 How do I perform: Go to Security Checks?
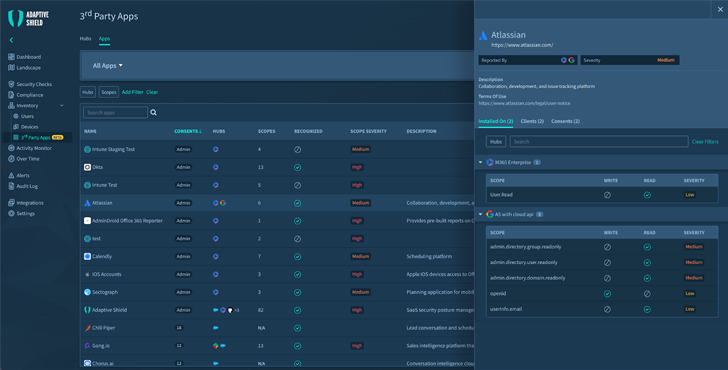[30, 84]
